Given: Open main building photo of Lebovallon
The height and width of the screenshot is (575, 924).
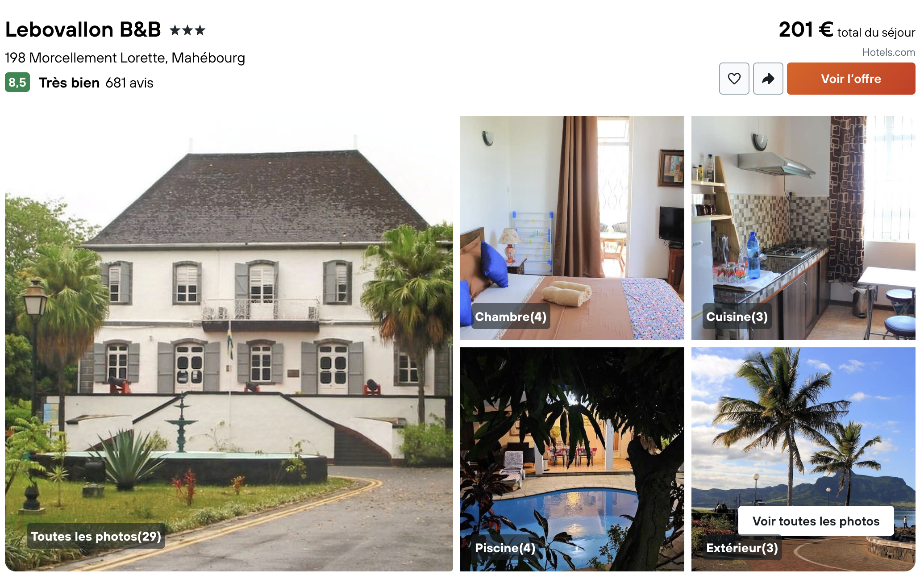Looking at the screenshot, I should pos(229,344).
